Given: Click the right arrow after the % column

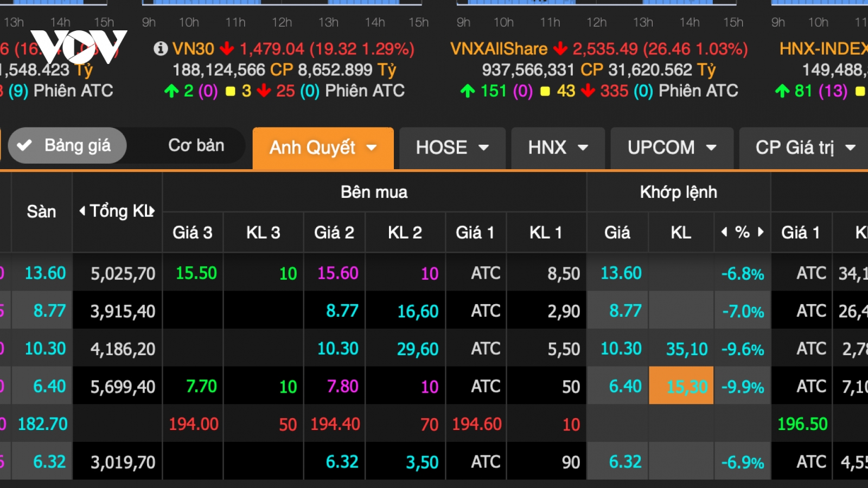Looking at the screenshot, I should tap(761, 232).
